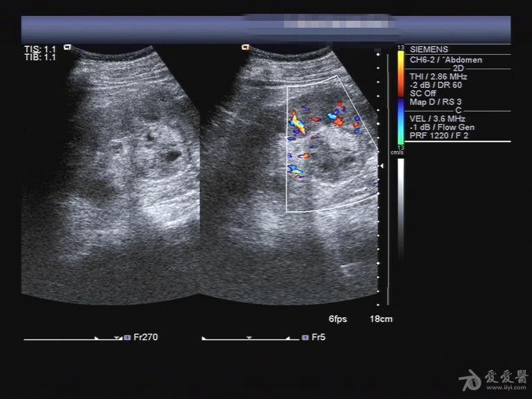Viewport: 532px width, 399px height.
Task: Click the Fr5 cine loop bar
Action: point(250,339)
